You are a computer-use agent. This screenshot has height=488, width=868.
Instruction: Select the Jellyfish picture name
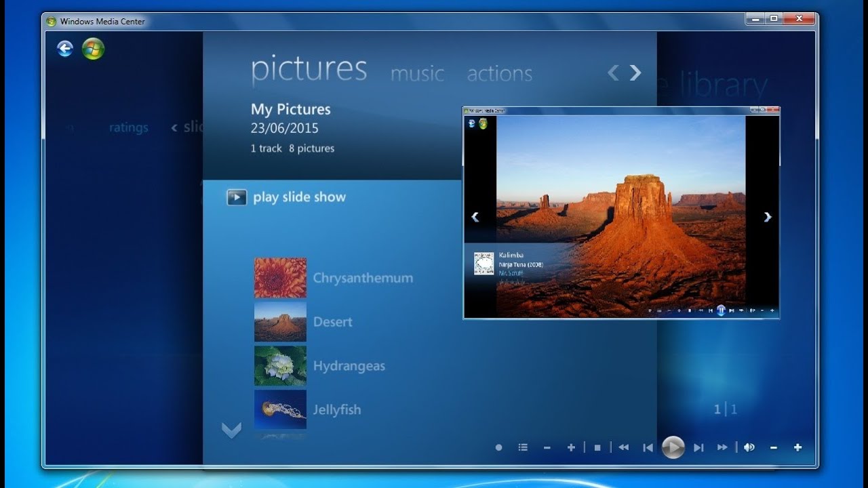click(x=337, y=410)
